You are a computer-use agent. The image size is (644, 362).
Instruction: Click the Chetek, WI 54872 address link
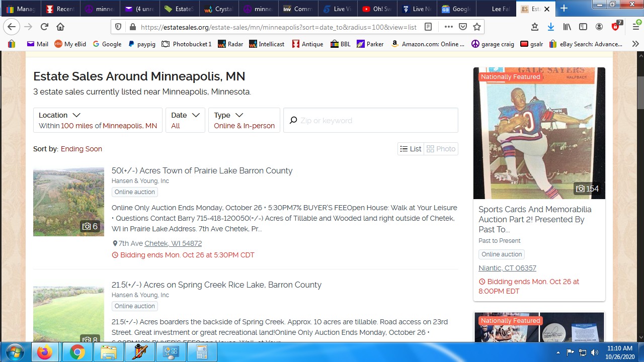tap(173, 243)
